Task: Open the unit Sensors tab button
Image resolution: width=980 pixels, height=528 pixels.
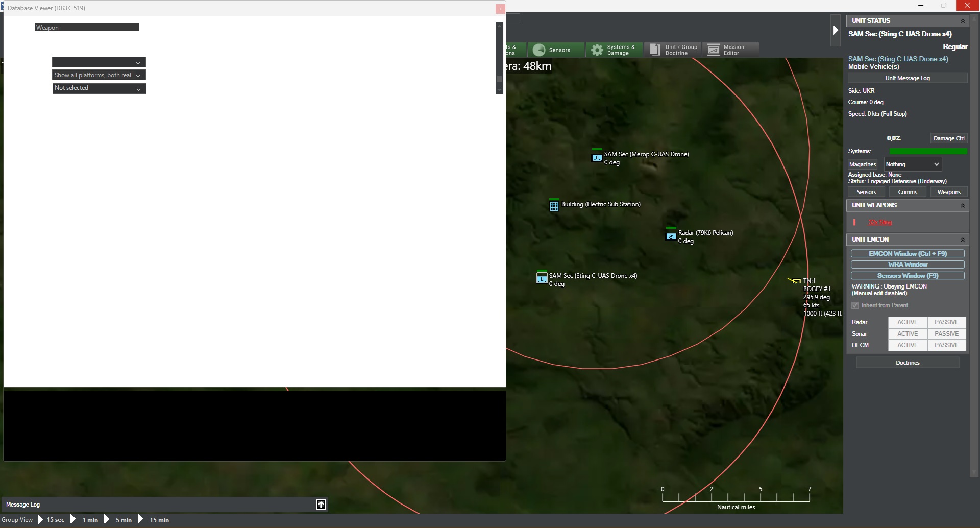Action: (866, 192)
